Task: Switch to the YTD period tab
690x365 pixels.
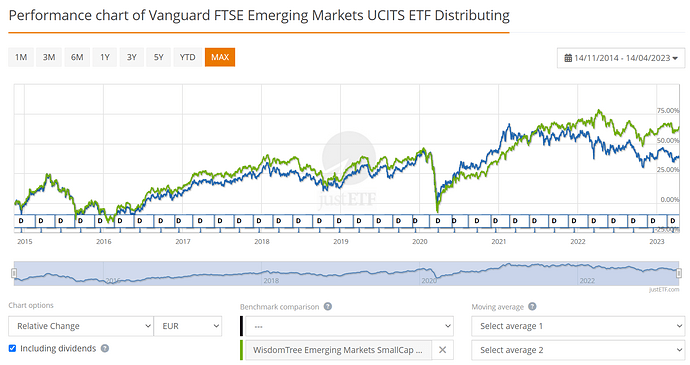Action: coord(187,57)
